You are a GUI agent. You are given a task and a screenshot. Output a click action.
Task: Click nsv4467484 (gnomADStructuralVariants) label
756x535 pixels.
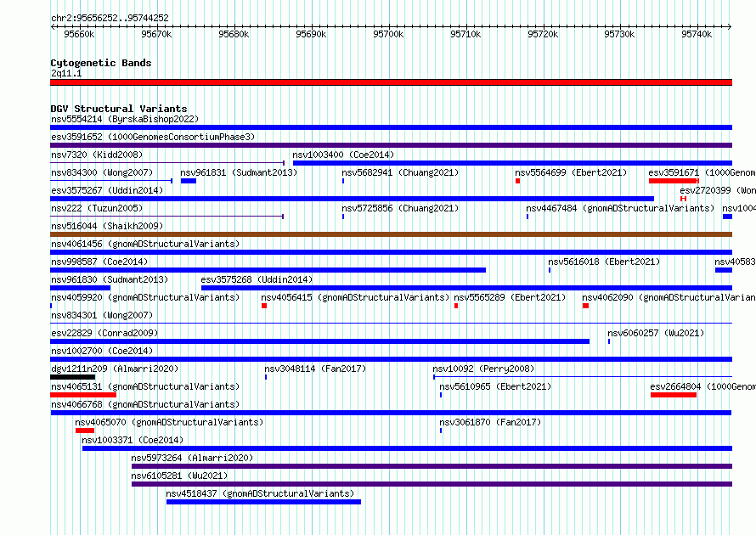pos(620,208)
